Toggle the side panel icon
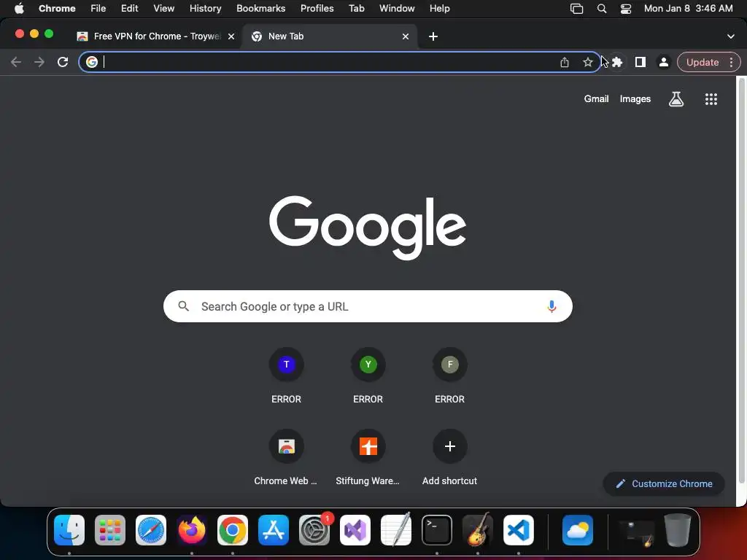This screenshot has height=560, width=747. coord(640,62)
